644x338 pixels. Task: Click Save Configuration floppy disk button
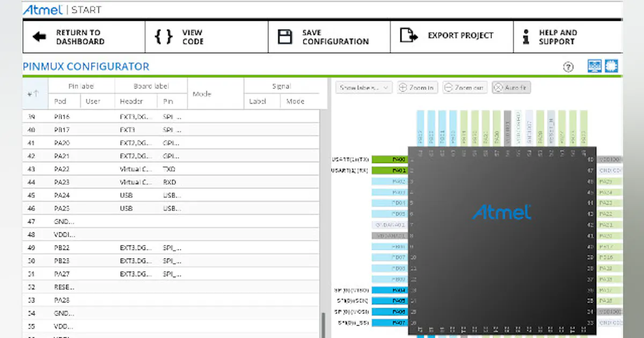[x=329, y=36]
